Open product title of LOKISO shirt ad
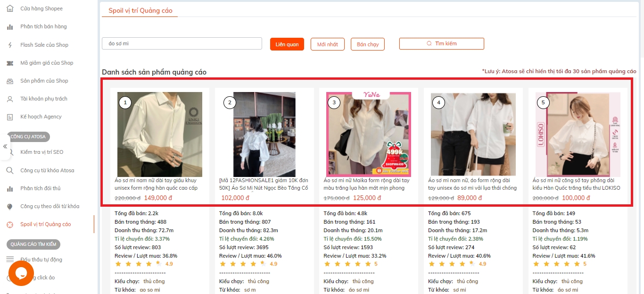Image resolution: width=644 pixels, height=294 pixels. (x=576, y=184)
